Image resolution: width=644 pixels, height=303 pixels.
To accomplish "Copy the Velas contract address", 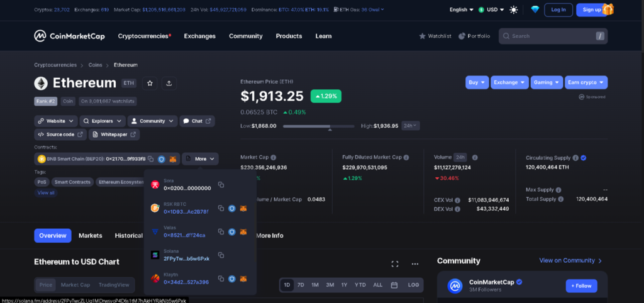I will tap(221, 231).
